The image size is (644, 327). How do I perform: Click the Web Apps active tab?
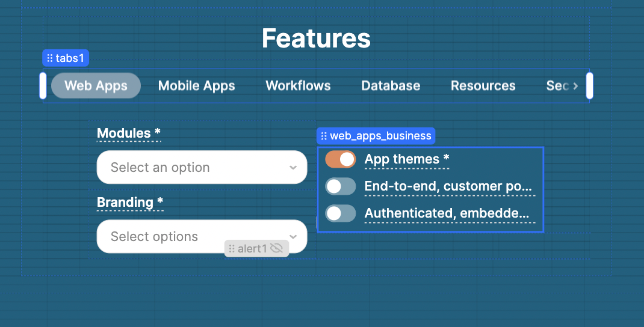(x=96, y=86)
